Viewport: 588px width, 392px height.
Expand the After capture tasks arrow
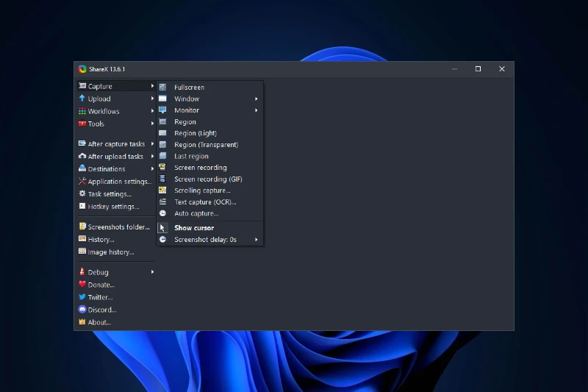(152, 143)
